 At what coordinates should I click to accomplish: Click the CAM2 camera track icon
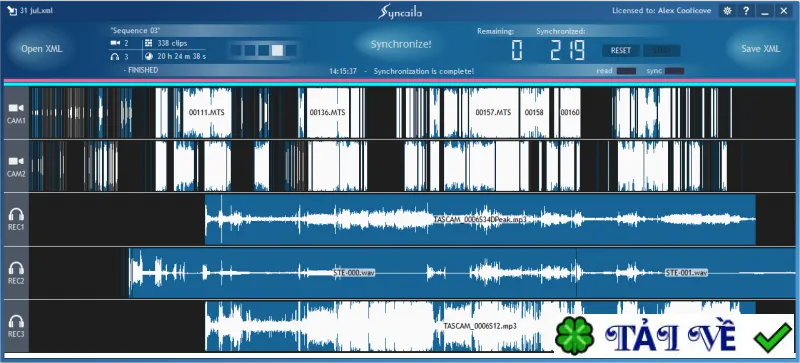[x=16, y=161]
